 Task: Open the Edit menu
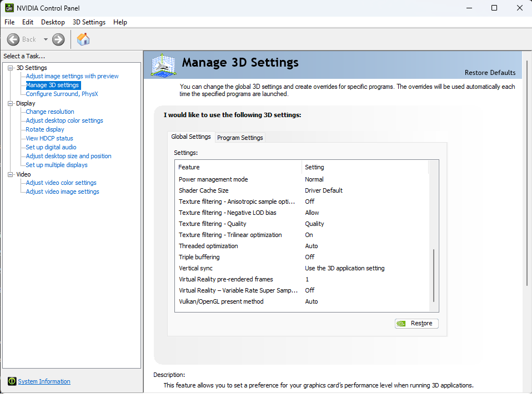pyautogui.click(x=28, y=22)
